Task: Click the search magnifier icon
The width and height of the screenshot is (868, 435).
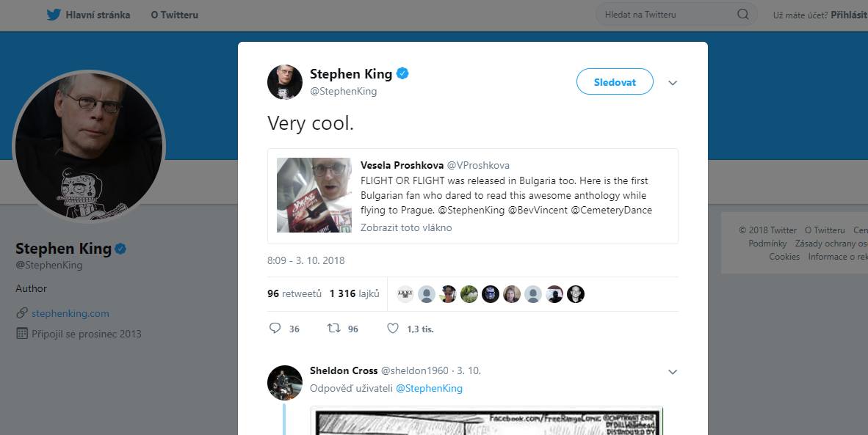Action: (743, 15)
